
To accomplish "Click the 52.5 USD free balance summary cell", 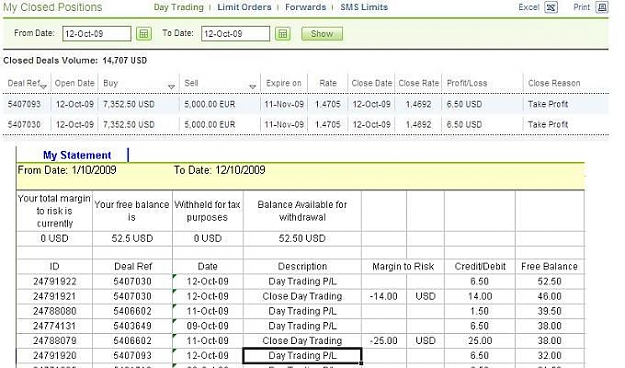I will 132,238.
